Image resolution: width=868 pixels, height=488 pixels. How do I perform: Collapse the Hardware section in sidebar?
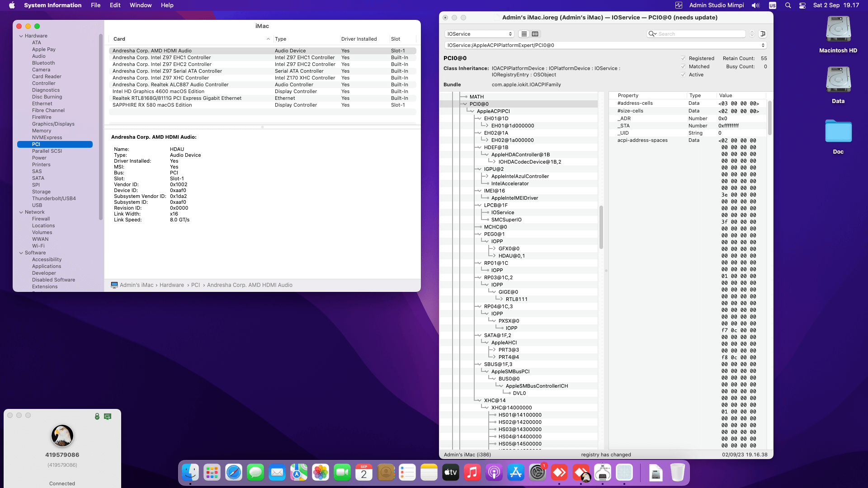click(x=21, y=36)
